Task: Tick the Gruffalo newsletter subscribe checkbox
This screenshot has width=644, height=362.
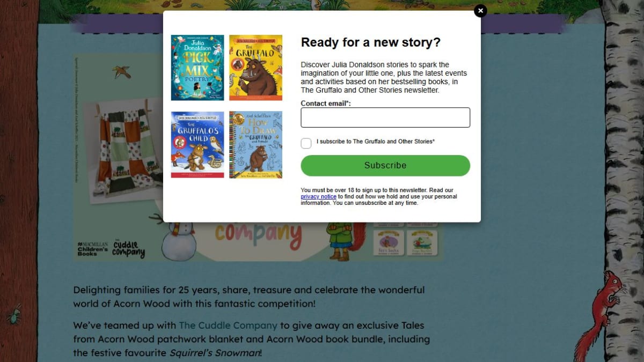Action: coord(306,143)
